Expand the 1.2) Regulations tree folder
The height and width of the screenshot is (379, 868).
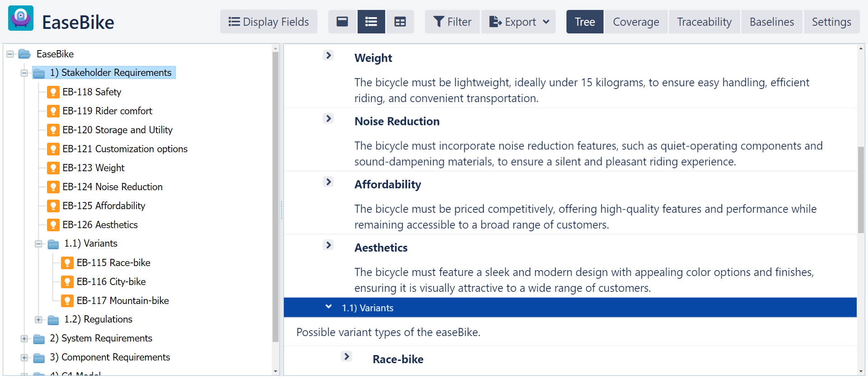click(39, 320)
